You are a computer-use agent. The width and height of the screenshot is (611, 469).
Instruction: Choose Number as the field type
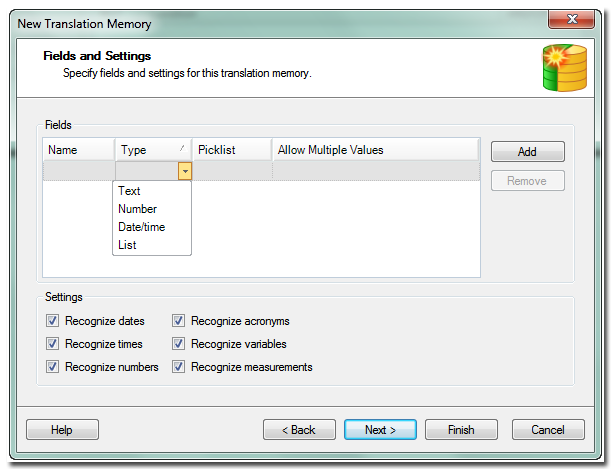click(x=137, y=209)
